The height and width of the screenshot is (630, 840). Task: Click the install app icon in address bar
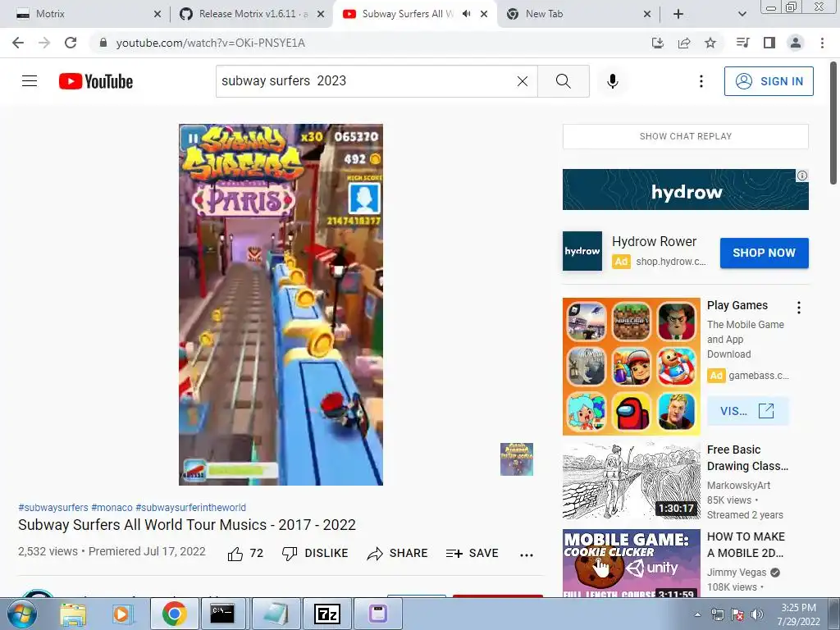pos(657,43)
